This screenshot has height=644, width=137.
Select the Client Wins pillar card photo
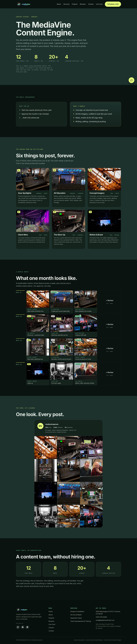coord(33,221)
